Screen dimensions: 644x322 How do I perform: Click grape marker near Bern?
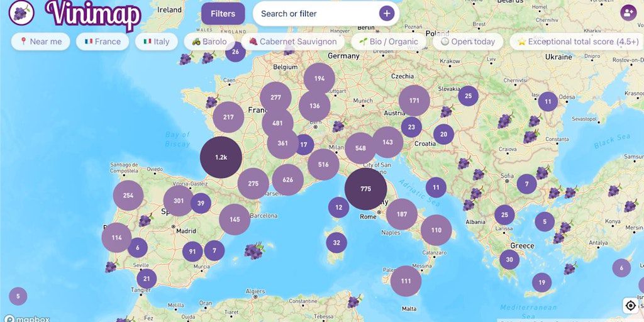338,126
